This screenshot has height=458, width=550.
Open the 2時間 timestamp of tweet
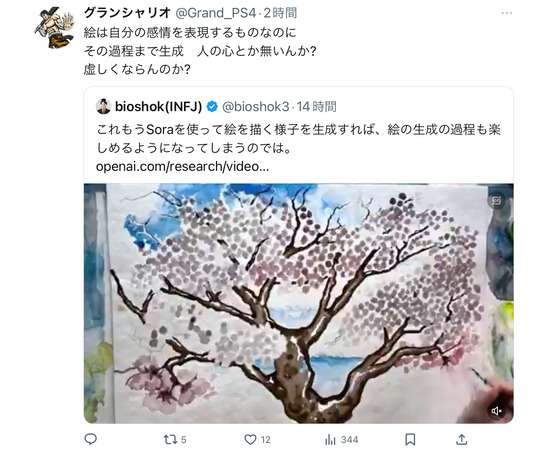(x=280, y=13)
